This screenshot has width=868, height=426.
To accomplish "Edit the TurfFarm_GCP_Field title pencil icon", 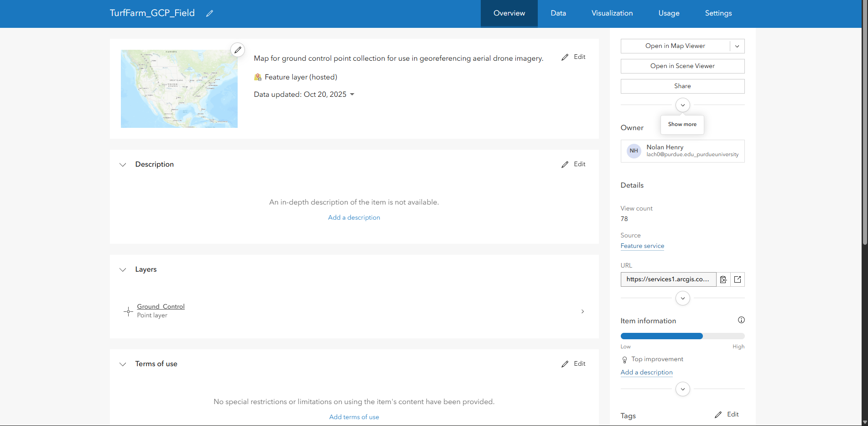I will (209, 13).
